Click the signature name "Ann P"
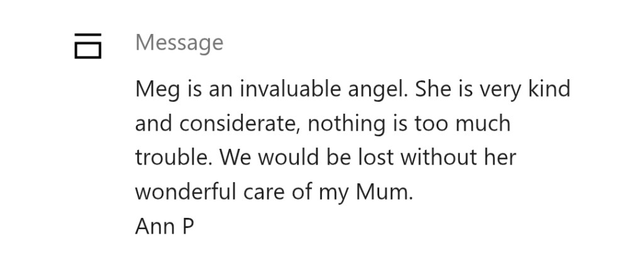This screenshot has height=275, width=644. pyautogui.click(x=165, y=226)
